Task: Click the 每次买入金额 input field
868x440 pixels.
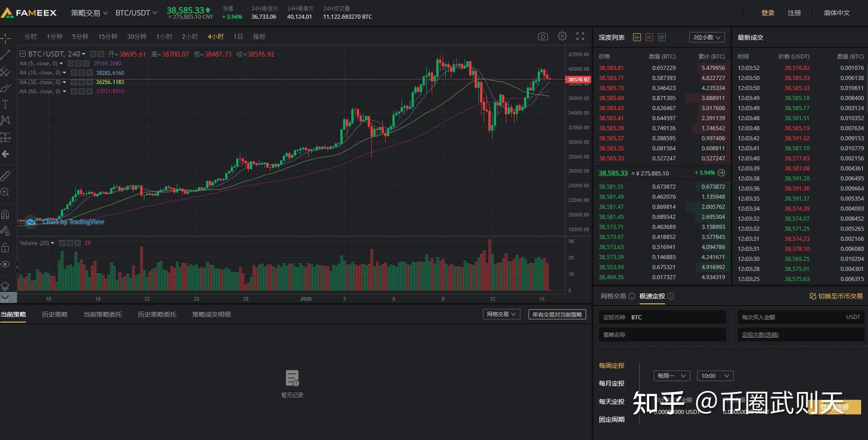Action: 801,317
